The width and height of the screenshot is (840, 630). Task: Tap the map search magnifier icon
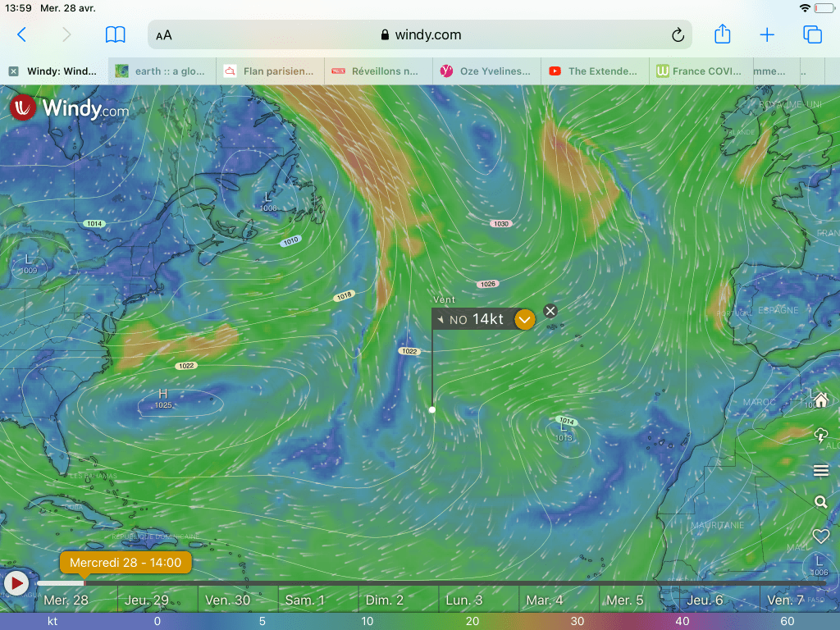pos(820,502)
